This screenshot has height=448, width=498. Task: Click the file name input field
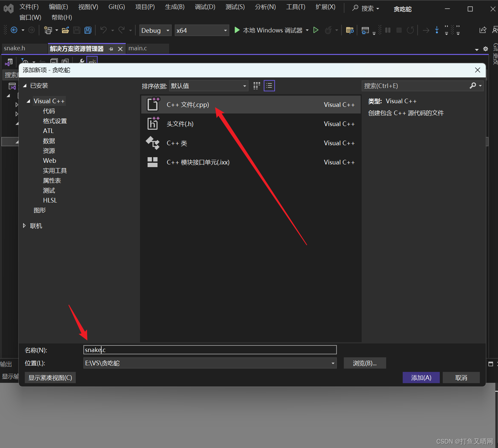210,350
